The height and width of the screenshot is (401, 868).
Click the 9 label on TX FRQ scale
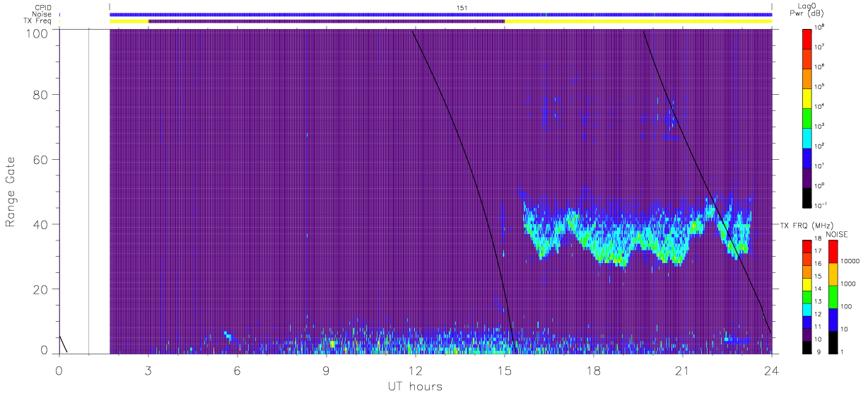tap(820, 351)
